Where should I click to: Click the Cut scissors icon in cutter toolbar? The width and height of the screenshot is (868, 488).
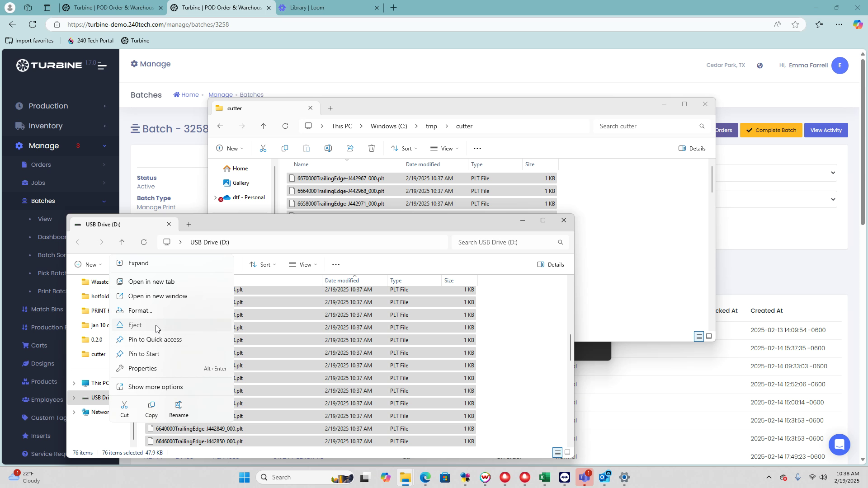[263, 149]
